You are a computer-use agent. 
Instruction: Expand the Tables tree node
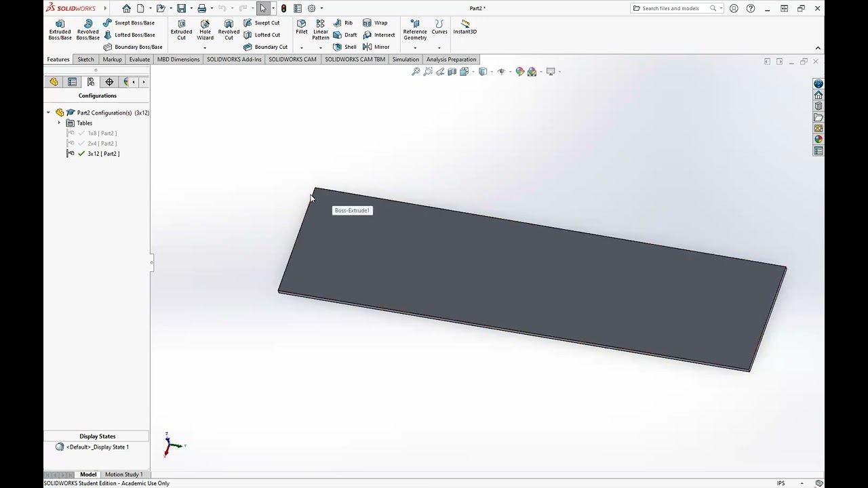tap(59, 123)
